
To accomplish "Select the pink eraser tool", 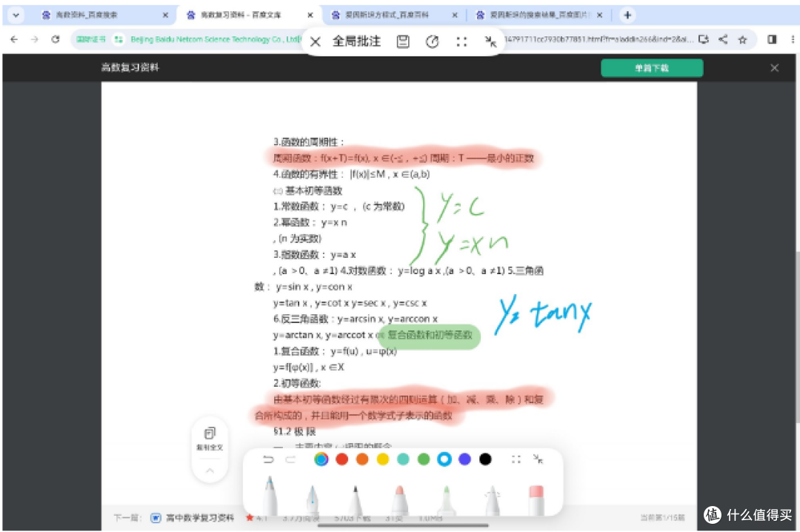I will tap(536, 499).
